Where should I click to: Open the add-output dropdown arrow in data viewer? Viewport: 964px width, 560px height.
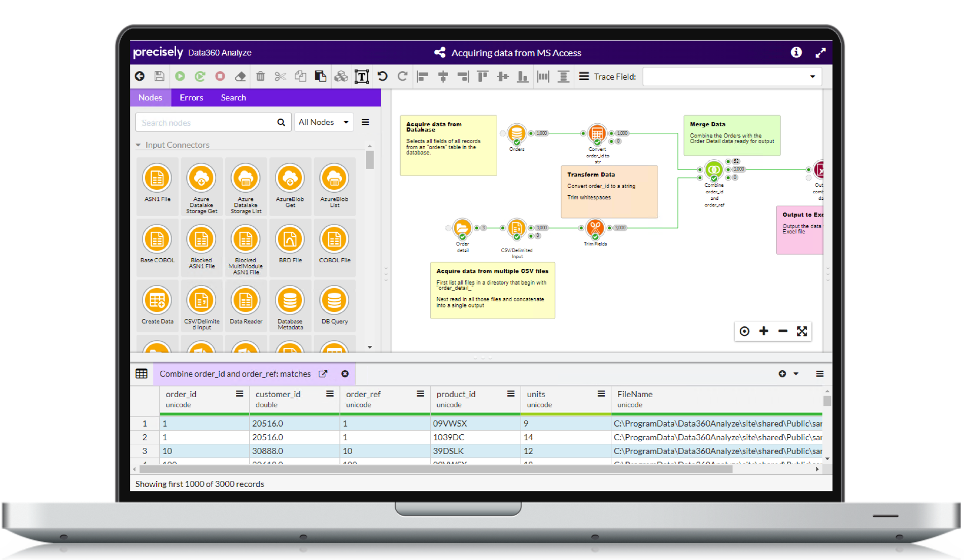tap(796, 374)
